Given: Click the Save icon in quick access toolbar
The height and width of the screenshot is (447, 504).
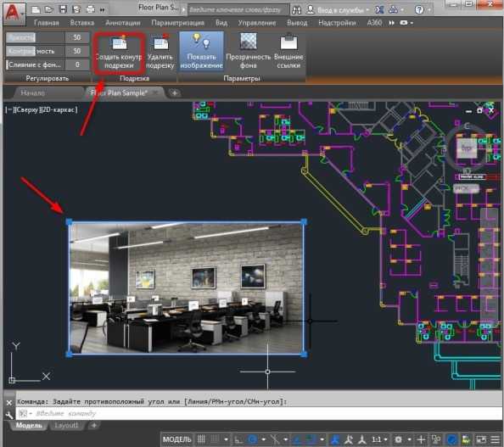Looking at the screenshot, I should [63, 9].
